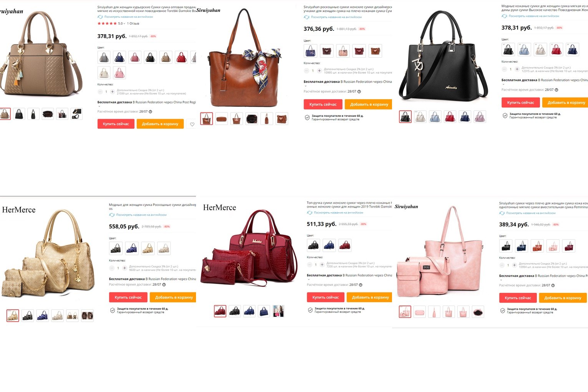This screenshot has width=588, height=392.
Task: Expand the 5.0 star rating dropdown
Action: click(x=124, y=24)
